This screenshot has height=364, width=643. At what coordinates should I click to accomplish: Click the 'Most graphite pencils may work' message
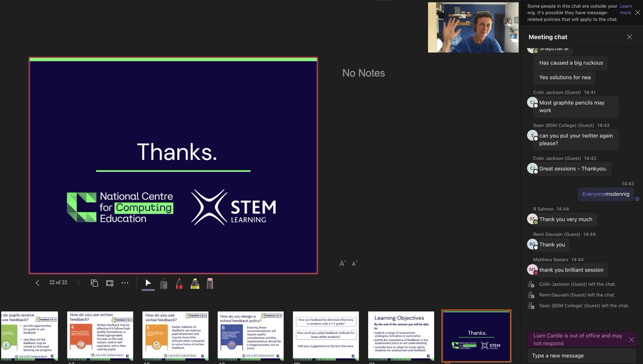(577, 107)
